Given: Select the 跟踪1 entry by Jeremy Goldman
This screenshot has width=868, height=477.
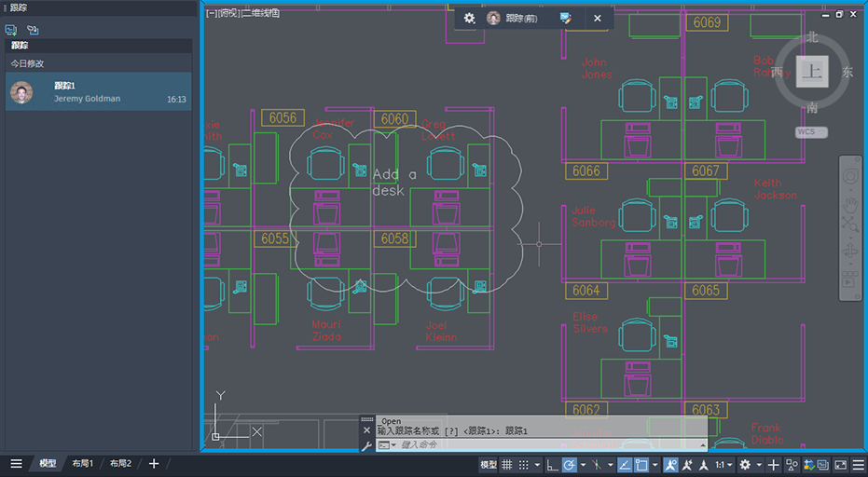Looking at the screenshot, I should click(99, 92).
